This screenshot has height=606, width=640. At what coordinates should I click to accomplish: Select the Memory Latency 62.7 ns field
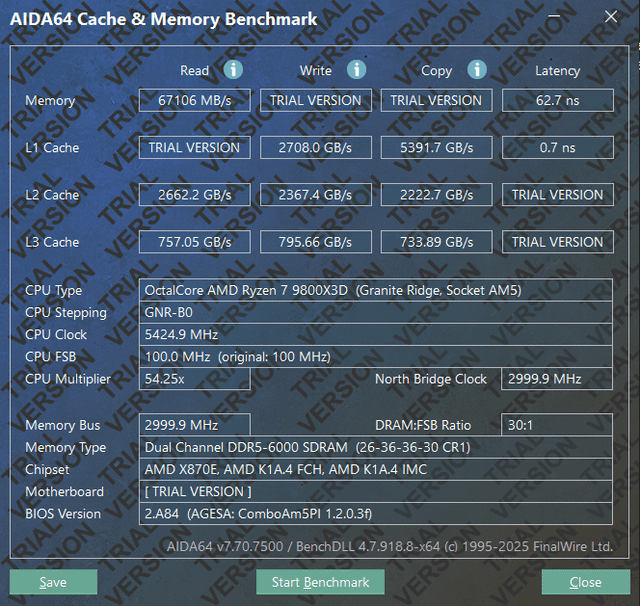[558, 100]
